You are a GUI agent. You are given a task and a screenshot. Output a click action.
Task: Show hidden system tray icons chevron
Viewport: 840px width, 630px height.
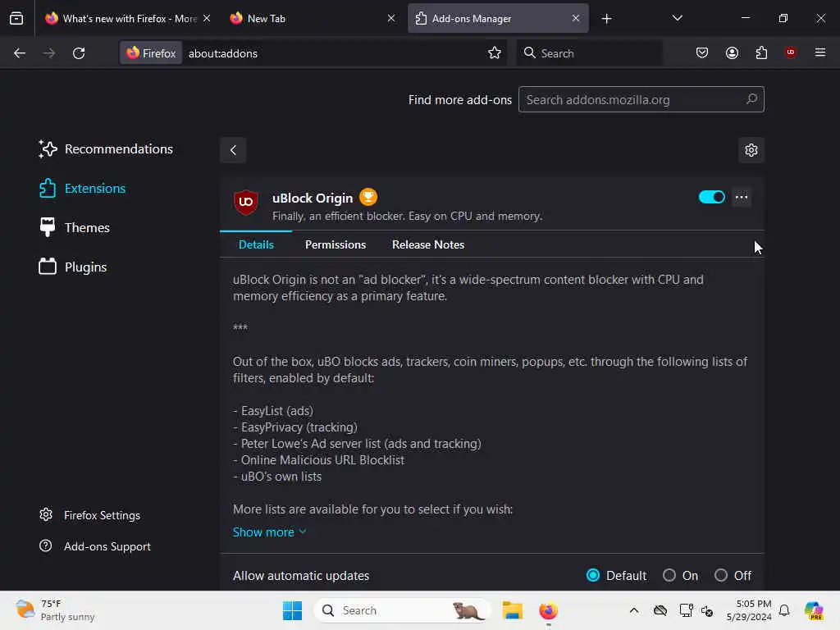(634, 610)
